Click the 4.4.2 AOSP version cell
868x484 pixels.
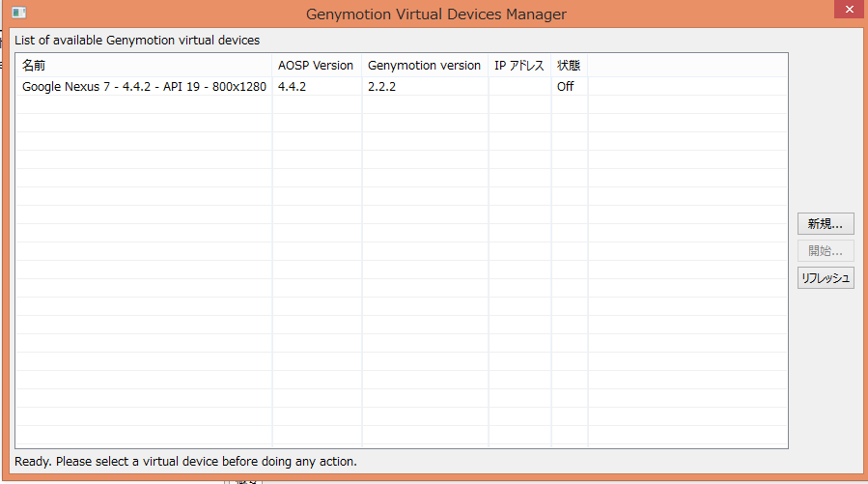pos(317,86)
